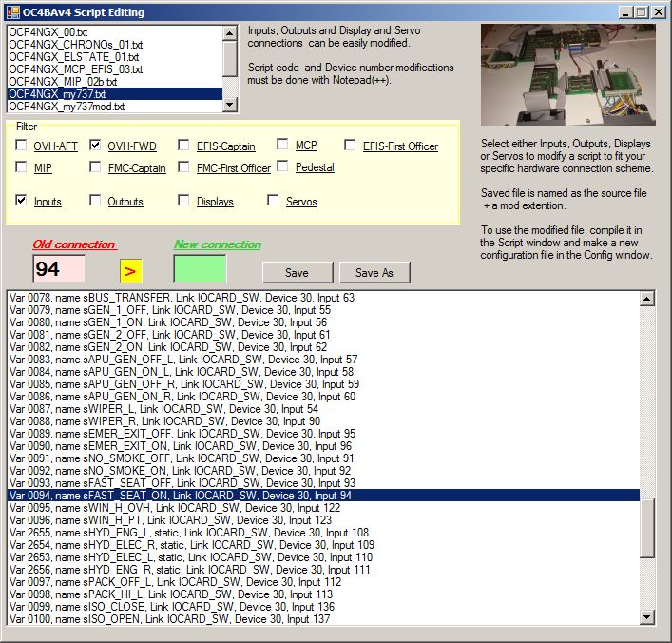Click the hardware board photo thumbnail

pyautogui.click(x=567, y=74)
